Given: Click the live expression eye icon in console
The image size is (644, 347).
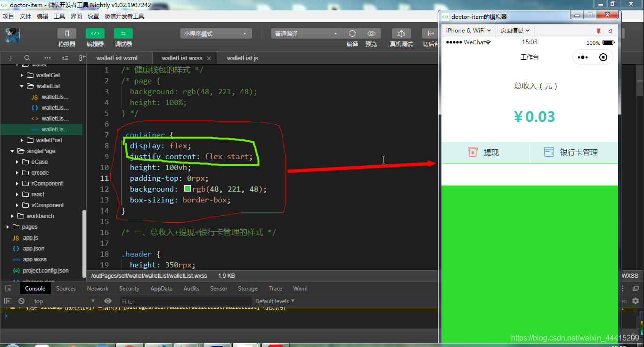Looking at the screenshot, I should tap(108, 301).
